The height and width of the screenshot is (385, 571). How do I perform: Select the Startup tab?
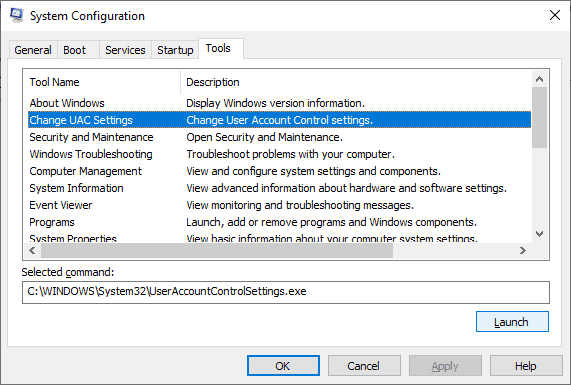point(175,50)
